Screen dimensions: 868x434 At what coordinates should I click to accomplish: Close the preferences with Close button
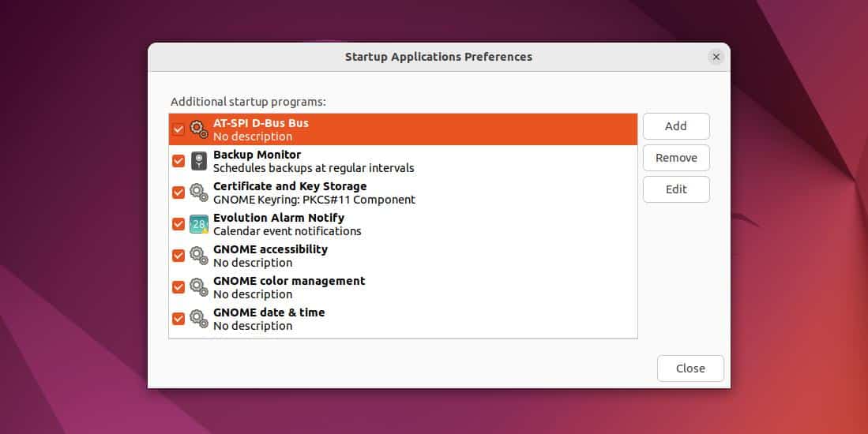pos(690,369)
